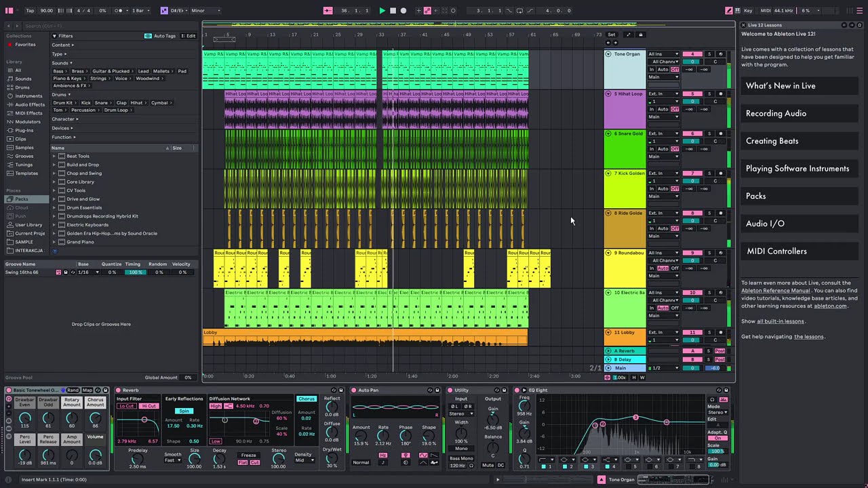
Task: Select the Piano & Keys filter tag
Action: 70,79
